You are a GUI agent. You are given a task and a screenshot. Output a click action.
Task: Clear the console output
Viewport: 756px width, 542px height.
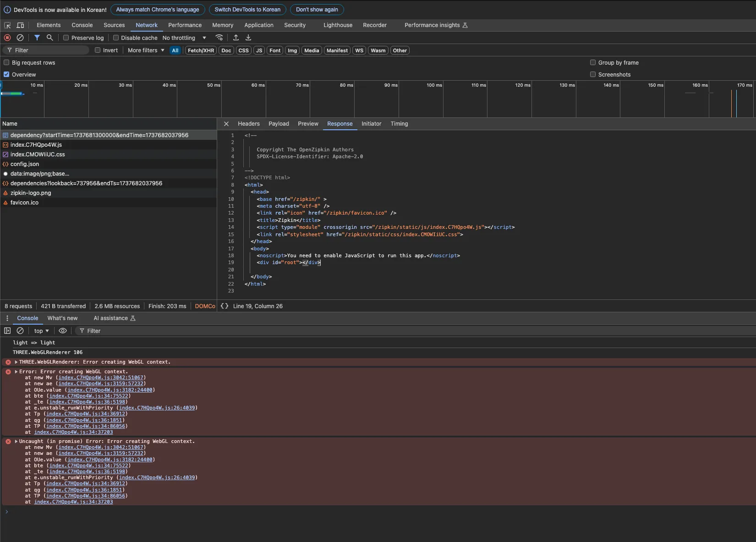pyautogui.click(x=20, y=331)
